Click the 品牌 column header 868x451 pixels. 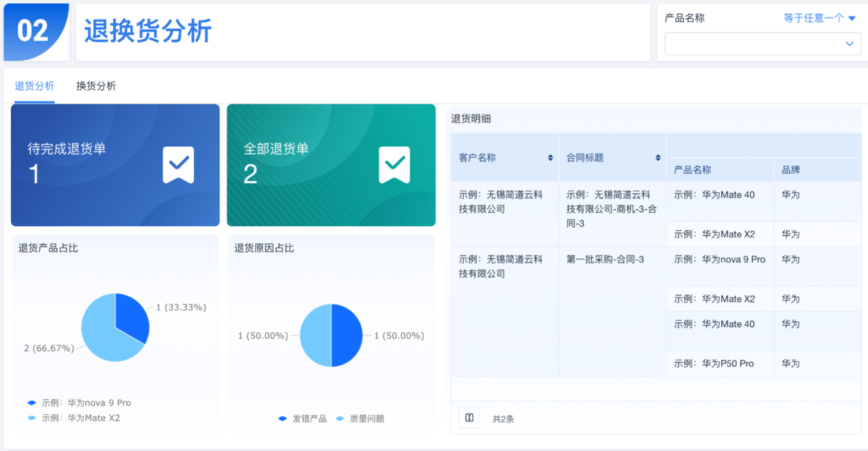791,169
